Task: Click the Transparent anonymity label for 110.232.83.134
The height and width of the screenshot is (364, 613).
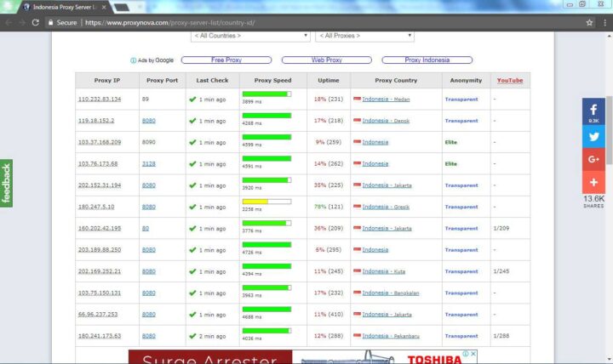Action: (x=461, y=100)
